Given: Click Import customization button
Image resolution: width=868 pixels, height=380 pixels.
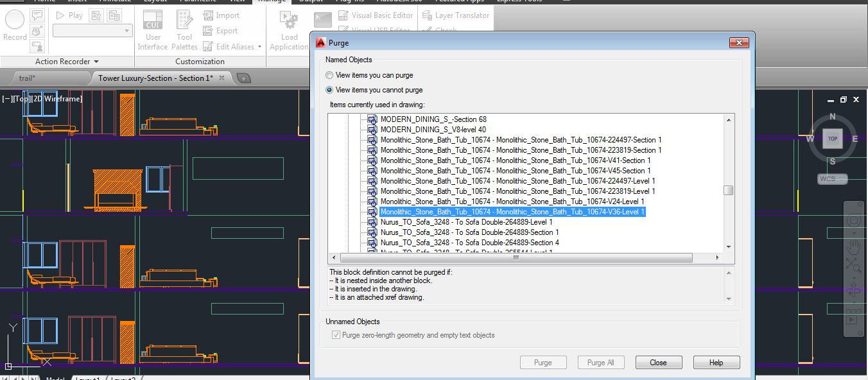Looking at the screenshot, I should pyautogui.click(x=221, y=15).
